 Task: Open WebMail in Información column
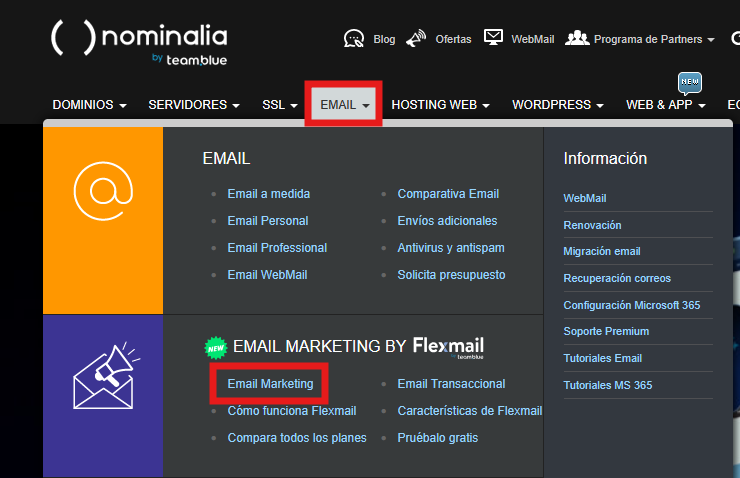point(585,198)
